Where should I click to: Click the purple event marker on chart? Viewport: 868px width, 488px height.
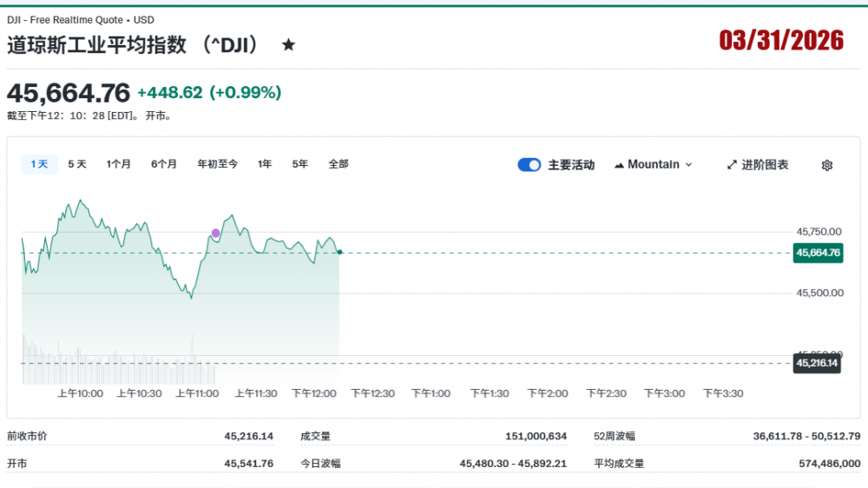tap(215, 233)
